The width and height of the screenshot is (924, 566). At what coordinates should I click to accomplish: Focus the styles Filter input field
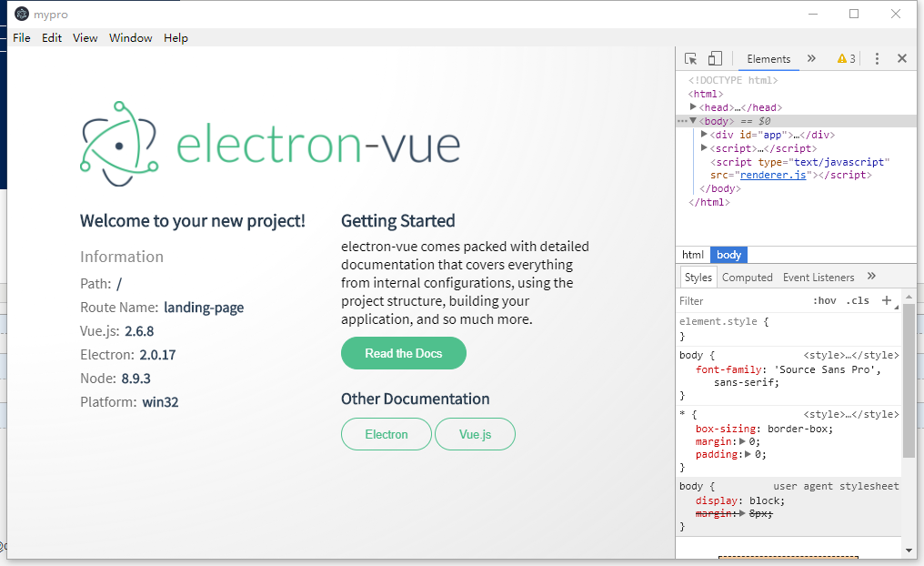coord(742,300)
